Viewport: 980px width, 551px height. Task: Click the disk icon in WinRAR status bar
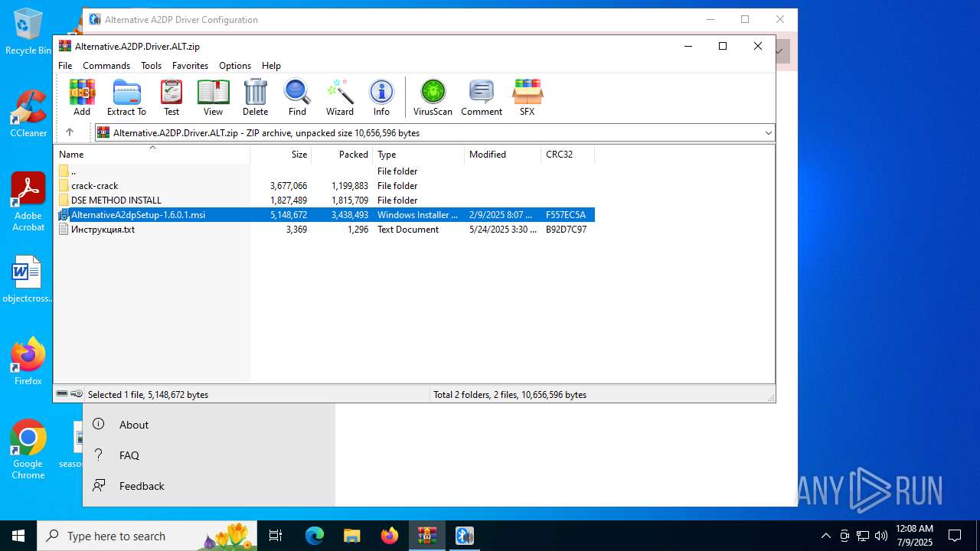tap(62, 394)
